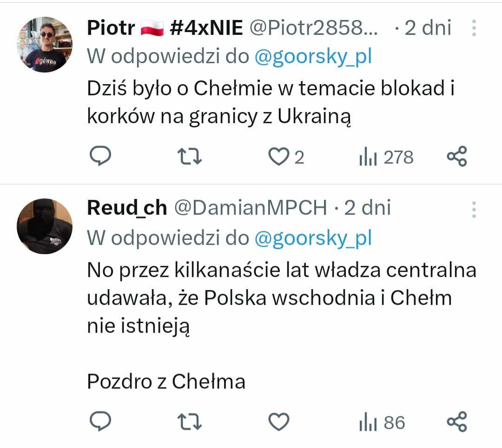
Task: Open more options menu for Reud_ch's tweet
Action: [x=474, y=210]
